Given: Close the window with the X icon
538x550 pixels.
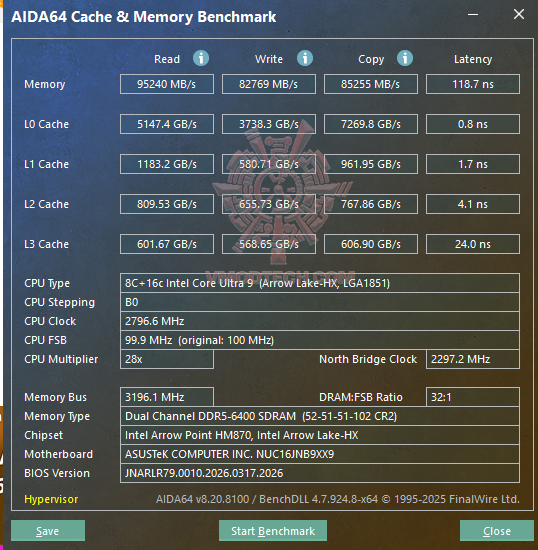Looking at the screenshot, I should pyautogui.click(x=519, y=14).
